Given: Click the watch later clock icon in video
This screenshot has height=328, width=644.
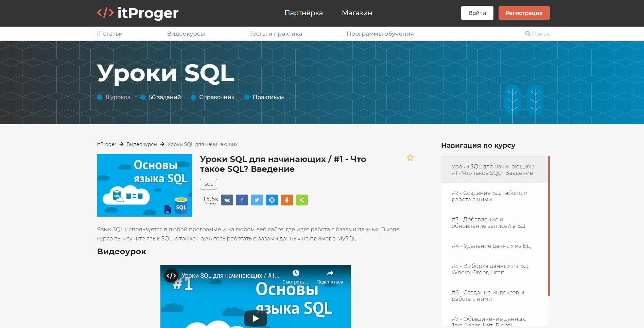Looking at the screenshot, I should click(296, 273).
